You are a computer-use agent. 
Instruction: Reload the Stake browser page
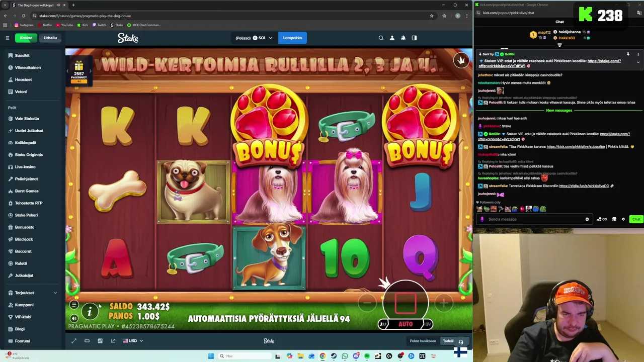click(23, 16)
